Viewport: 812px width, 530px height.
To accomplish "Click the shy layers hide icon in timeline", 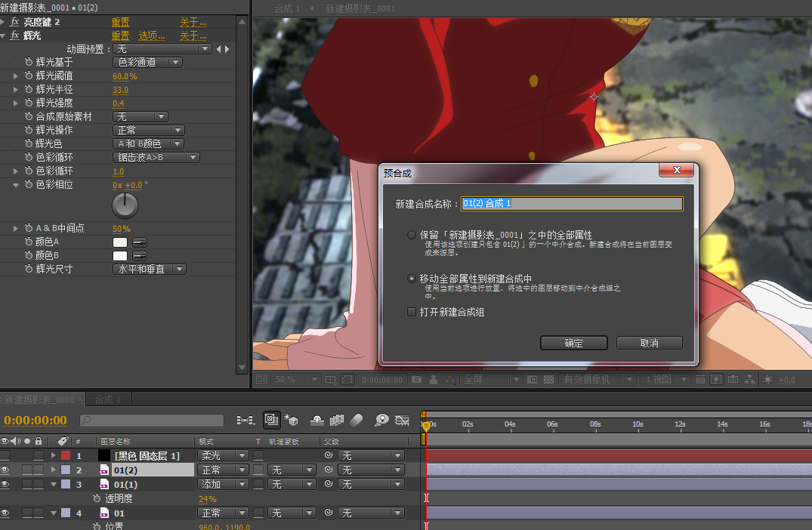I will pos(317,420).
